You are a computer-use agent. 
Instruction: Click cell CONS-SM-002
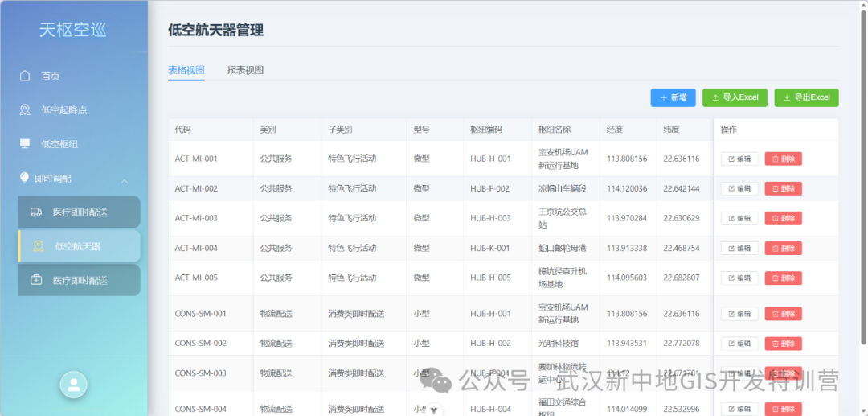(x=200, y=344)
